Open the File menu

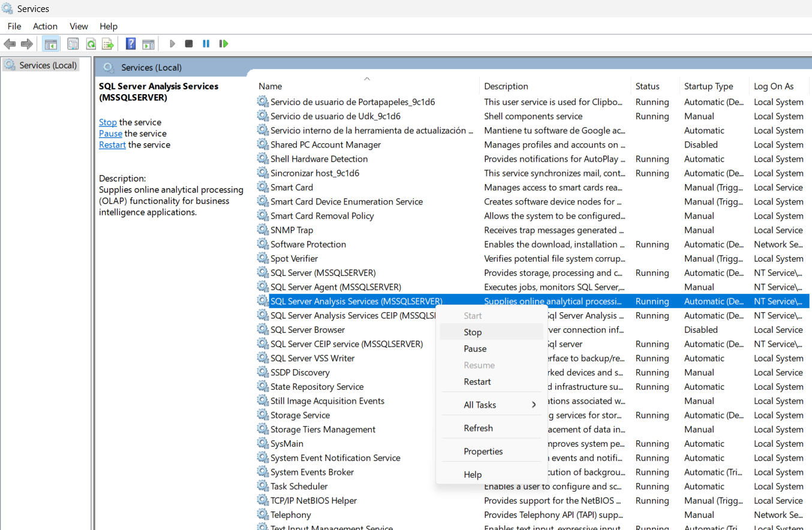pos(14,26)
